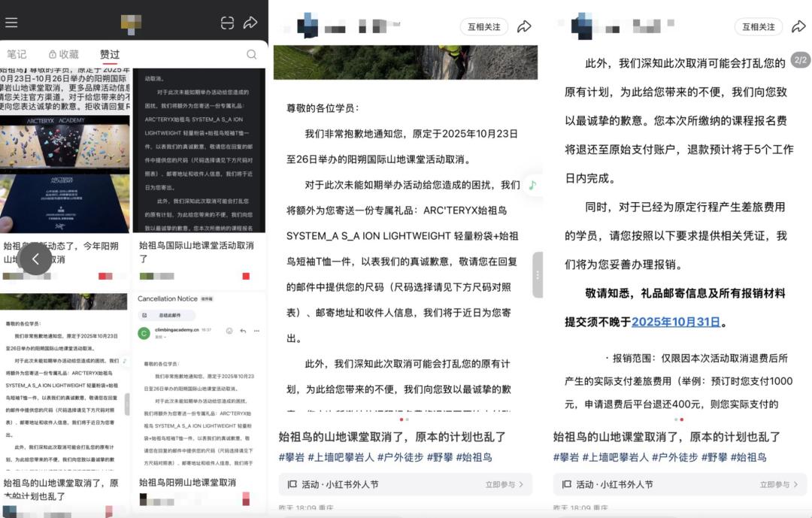Expand 立即参与 in the rightmost activity banner
The height and width of the screenshot is (518, 812).
pyautogui.click(x=778, y=485)
